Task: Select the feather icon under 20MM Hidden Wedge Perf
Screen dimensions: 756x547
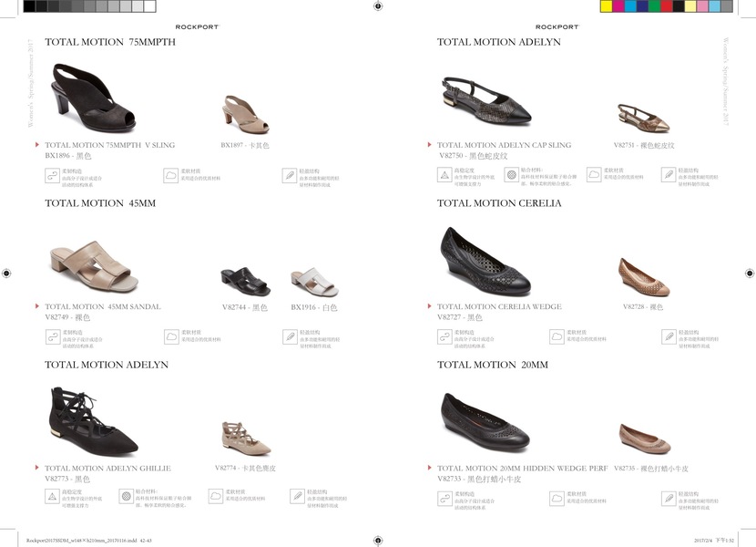Action: [669, 499]
